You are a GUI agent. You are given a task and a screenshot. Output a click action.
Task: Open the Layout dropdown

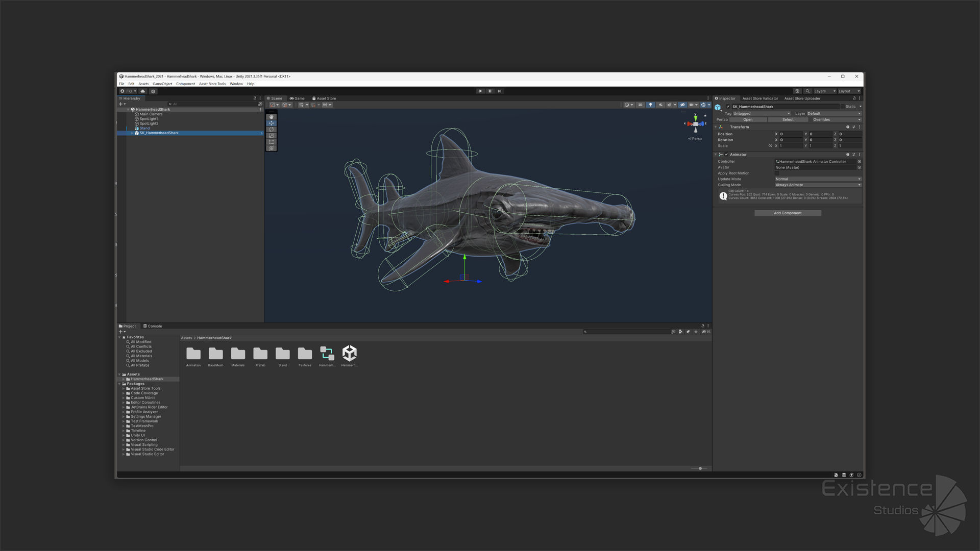click(x=849, y=91)
